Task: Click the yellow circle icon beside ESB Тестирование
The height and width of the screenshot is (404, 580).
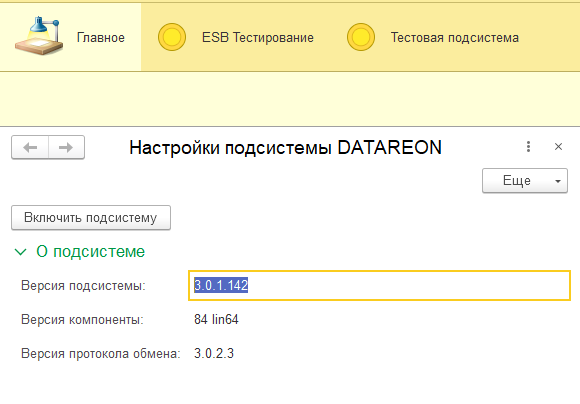Action: click(172, 37)
